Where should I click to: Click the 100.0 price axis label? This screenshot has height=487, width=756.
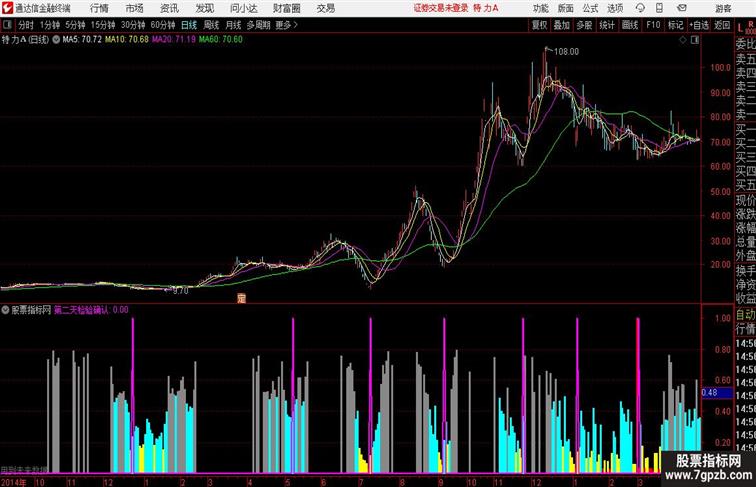[720, 68]
